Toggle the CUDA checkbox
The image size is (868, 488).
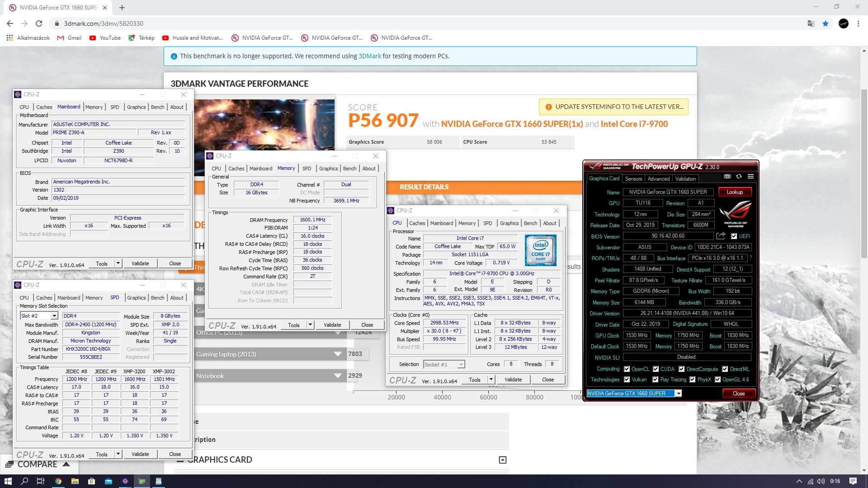coord(656,369)
